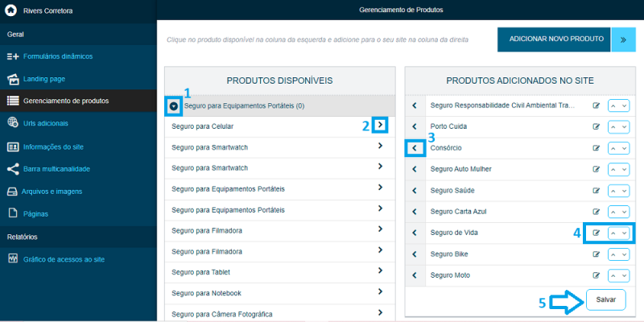Go to Informações do site
644x322 pixels.
53,147
